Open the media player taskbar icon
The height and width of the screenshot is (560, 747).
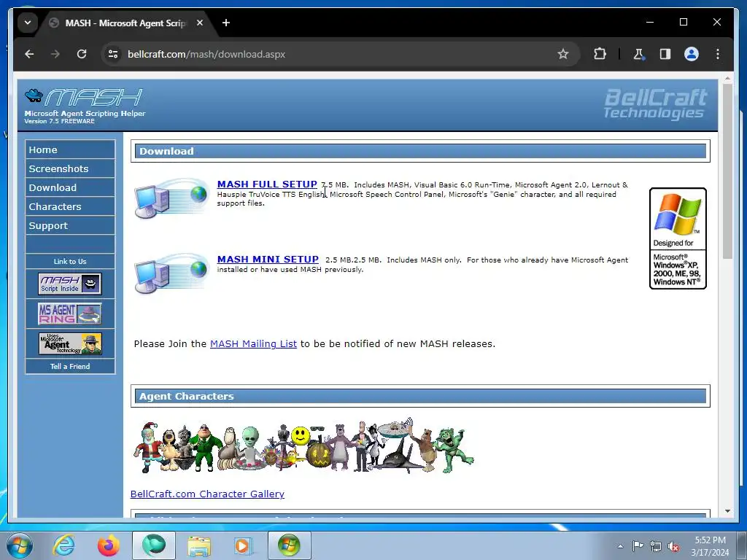(x=244, y=545)
